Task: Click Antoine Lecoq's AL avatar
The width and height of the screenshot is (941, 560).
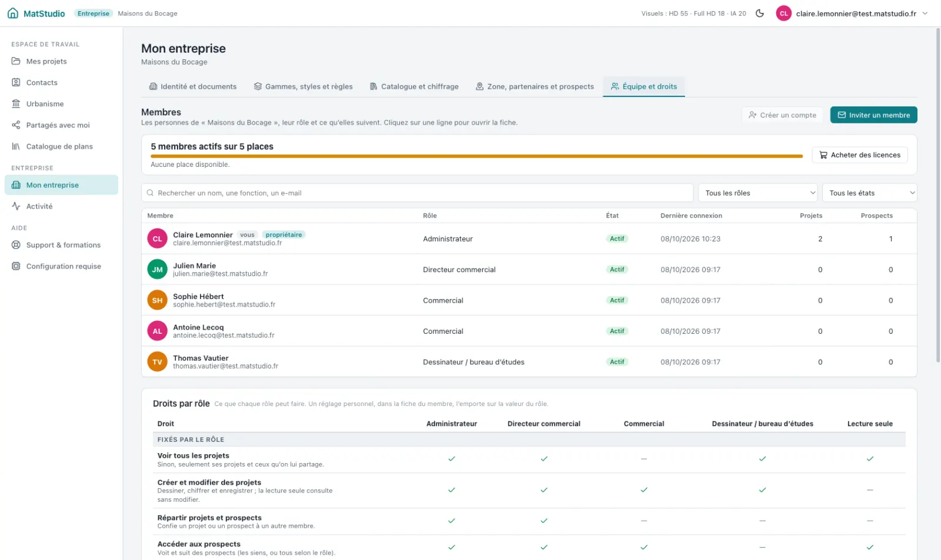Action: pos(157,331)
